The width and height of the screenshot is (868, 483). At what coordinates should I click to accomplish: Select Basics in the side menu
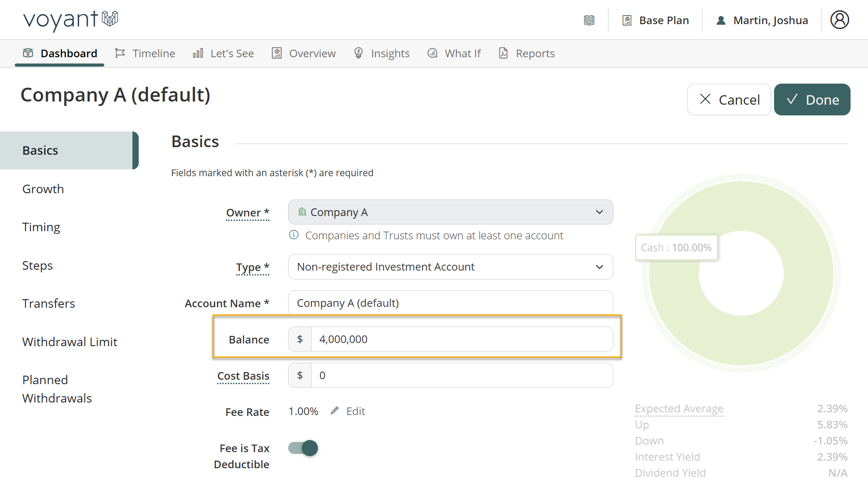(69, 151)
